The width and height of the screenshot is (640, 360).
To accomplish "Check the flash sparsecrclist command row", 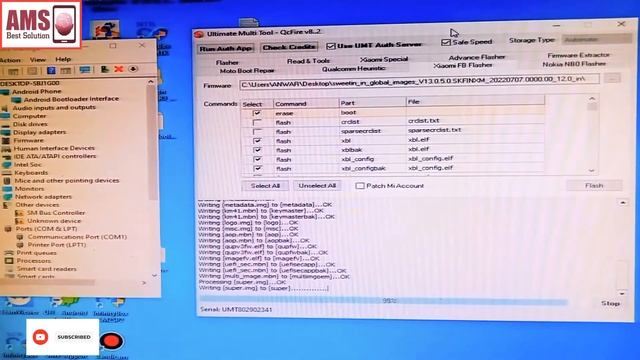I will click(257, 131).
